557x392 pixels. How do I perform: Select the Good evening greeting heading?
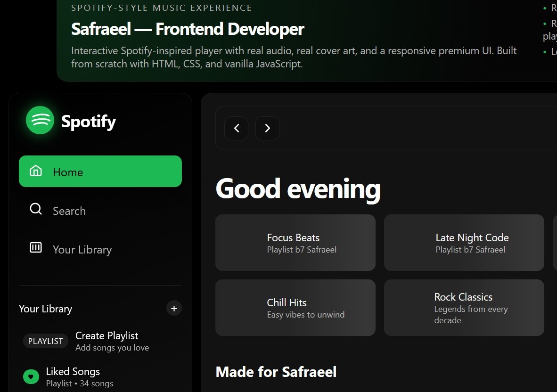point(297,188)
